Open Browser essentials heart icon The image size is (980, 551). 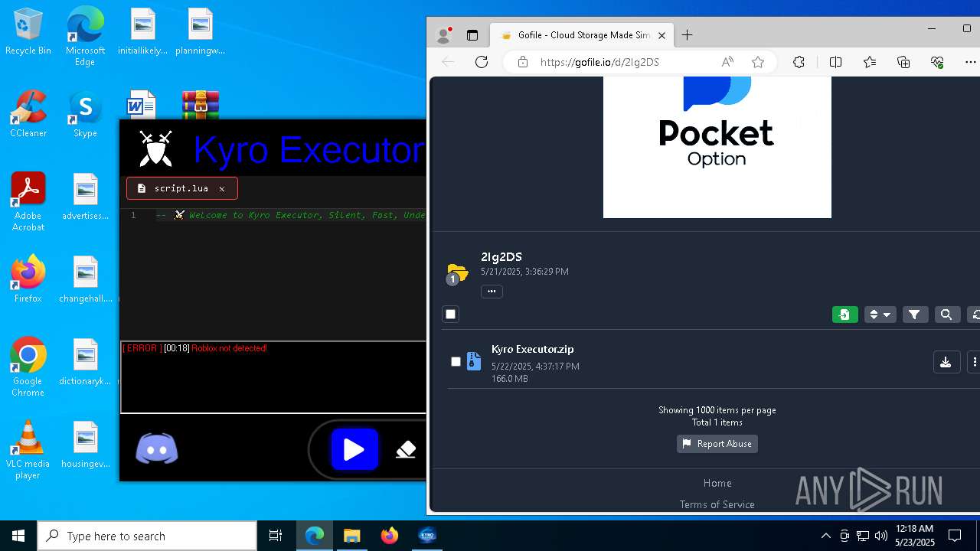click(x=937, y=62)
